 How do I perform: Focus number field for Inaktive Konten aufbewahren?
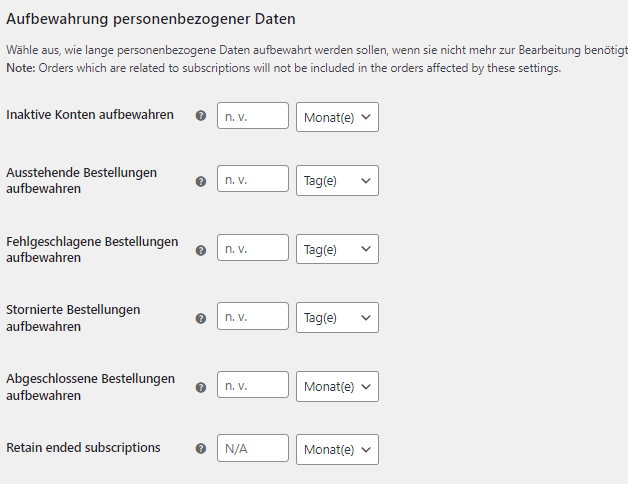pyautogui.click(x=253, y=115)
